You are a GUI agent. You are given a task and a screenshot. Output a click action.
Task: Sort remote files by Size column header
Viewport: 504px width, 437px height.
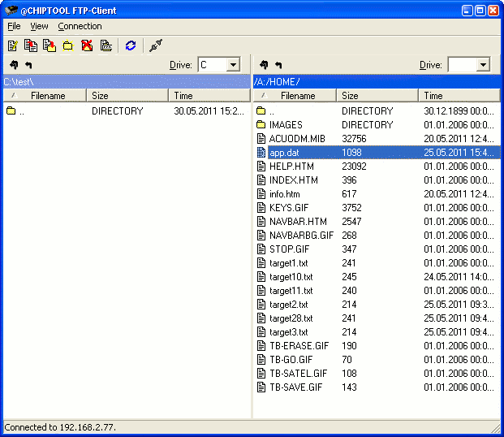click(x=377, y=96)
